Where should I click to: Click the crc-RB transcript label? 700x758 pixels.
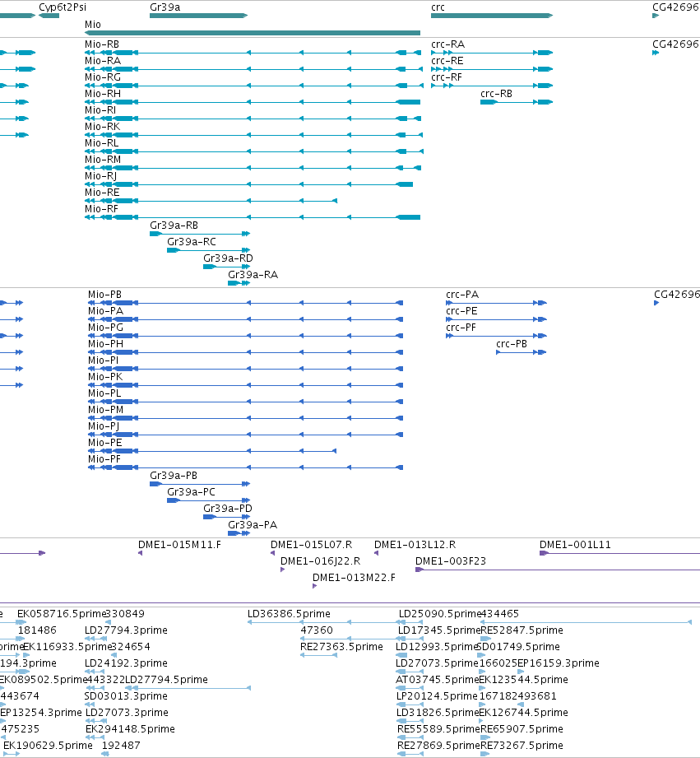(x=496, y=94)
